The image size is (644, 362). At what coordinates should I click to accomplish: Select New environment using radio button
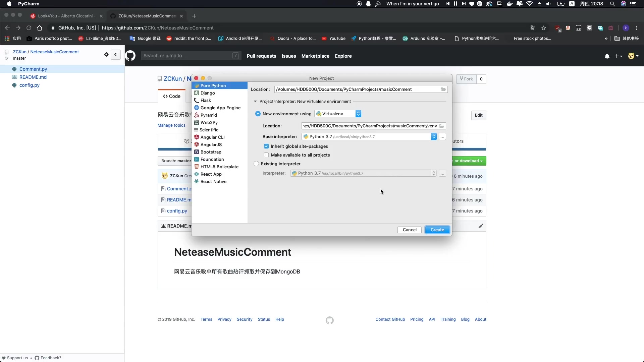pos(258,114)
